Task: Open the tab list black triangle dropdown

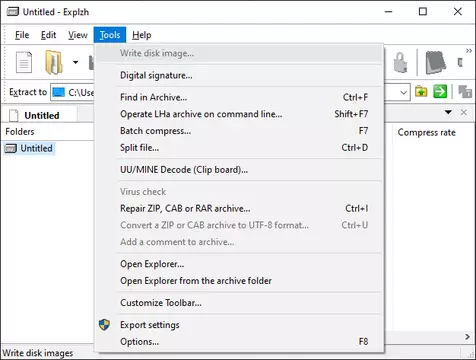Action: click(x=448, y=112)
